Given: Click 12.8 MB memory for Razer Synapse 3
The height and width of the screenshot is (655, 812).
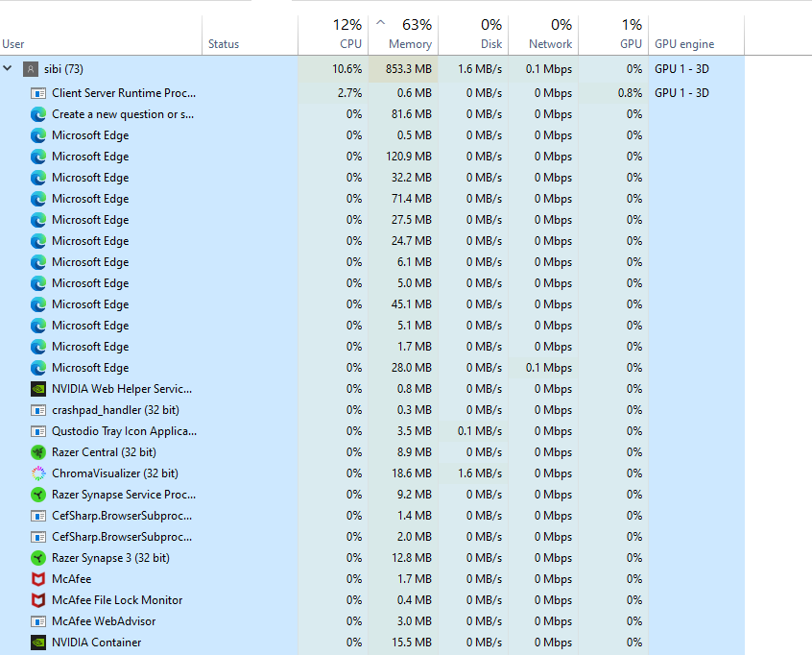Looking at the screenshot, I should coord(411,558).
